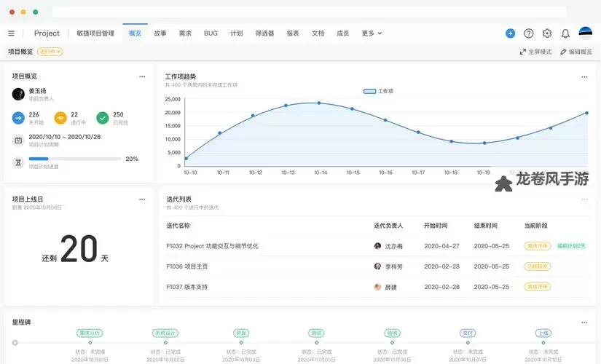601x364 pixels.
Task: Click the calendar icon for project period
Action: [x=18, y=141]
